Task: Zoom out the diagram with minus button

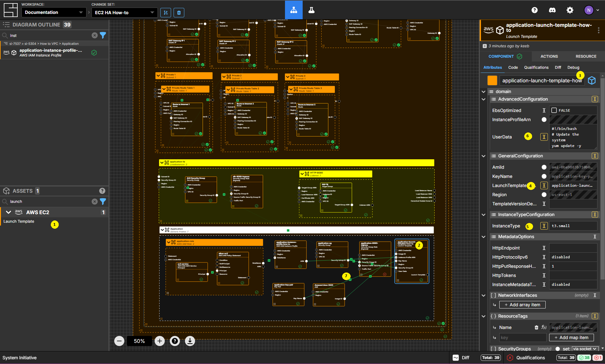Action: point(119,341)
